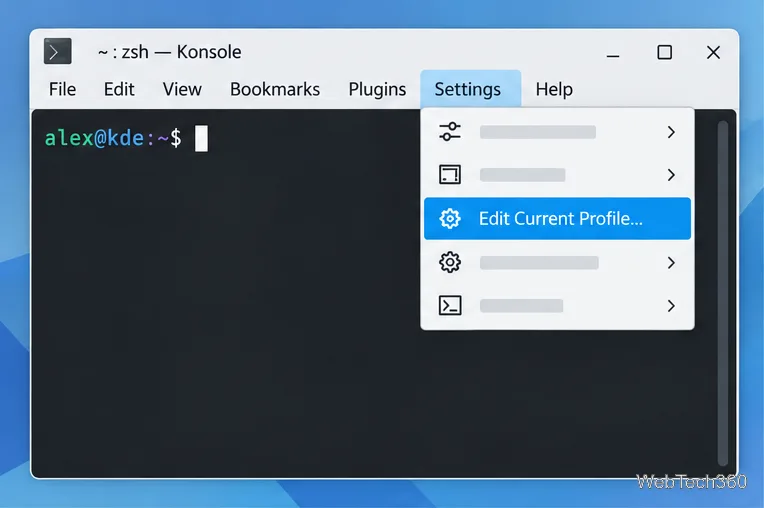Expand submenu arrow of the outlined gear row
The image size is (764, 508).
671,263
